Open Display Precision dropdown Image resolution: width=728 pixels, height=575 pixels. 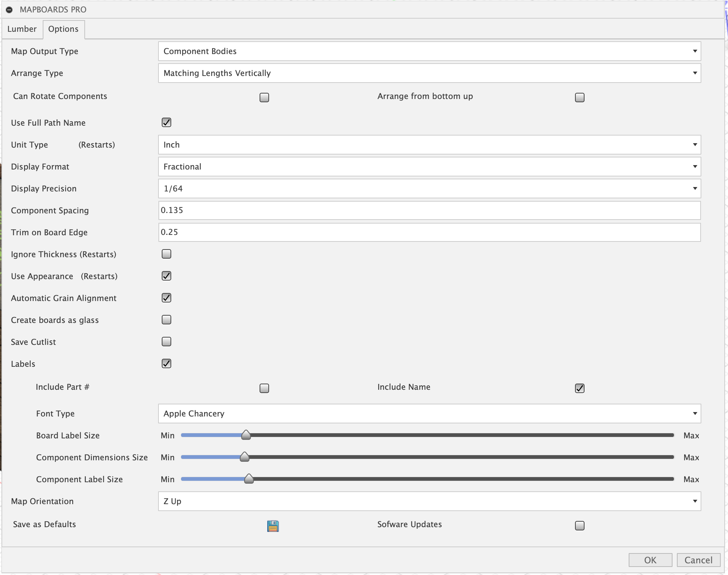point(429,189)
